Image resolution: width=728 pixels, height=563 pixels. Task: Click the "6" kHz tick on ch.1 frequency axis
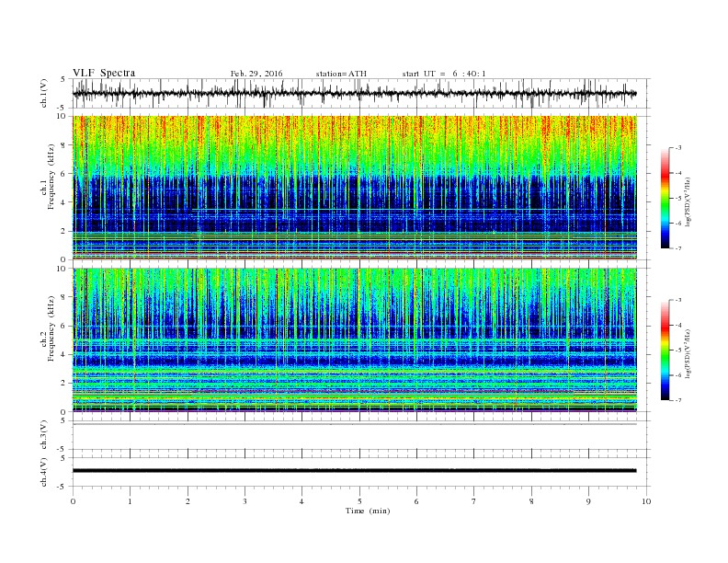(63, 174)
